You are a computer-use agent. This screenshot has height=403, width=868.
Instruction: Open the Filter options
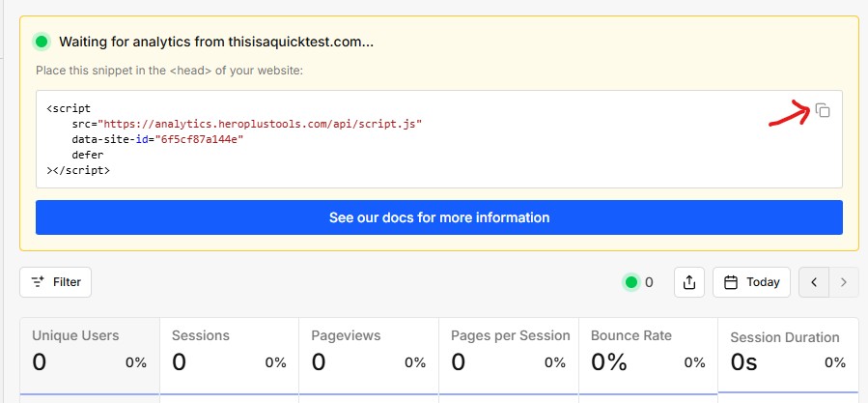click(56, 282)
